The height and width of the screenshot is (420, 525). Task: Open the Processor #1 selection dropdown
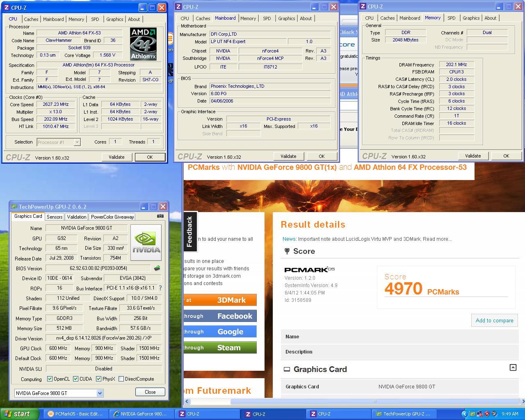(77, 142)
